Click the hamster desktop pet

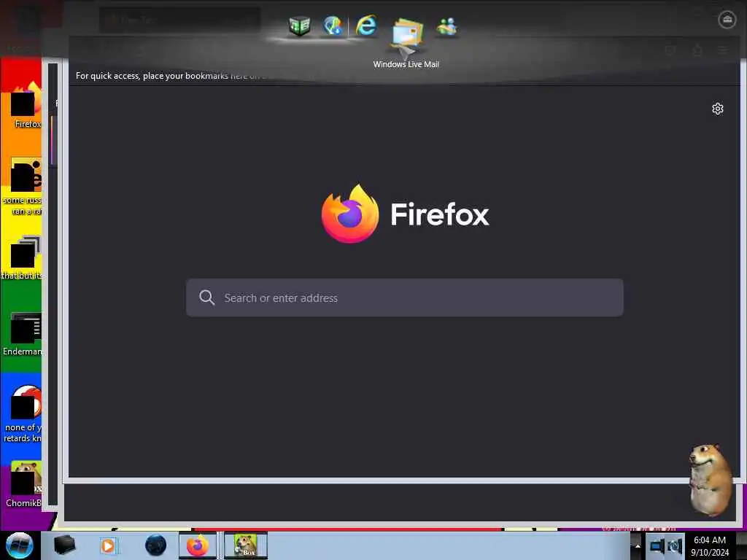pyautogui.click(x=711, y=480)
